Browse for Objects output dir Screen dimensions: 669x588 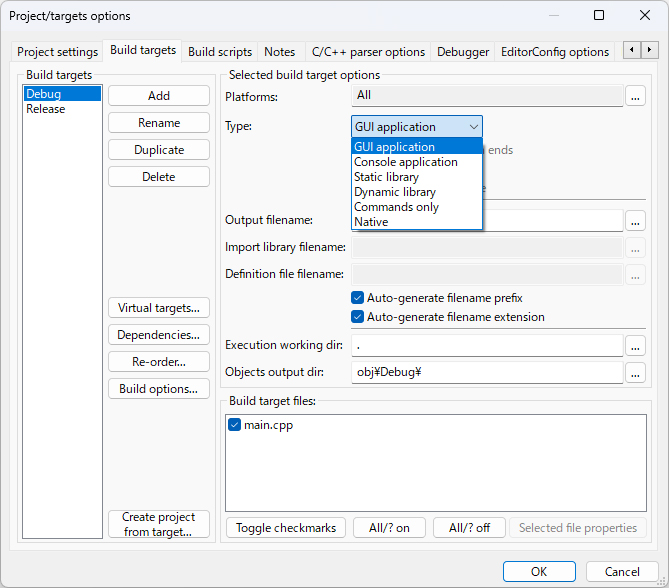pyautogui.click(x=635, y=373)
